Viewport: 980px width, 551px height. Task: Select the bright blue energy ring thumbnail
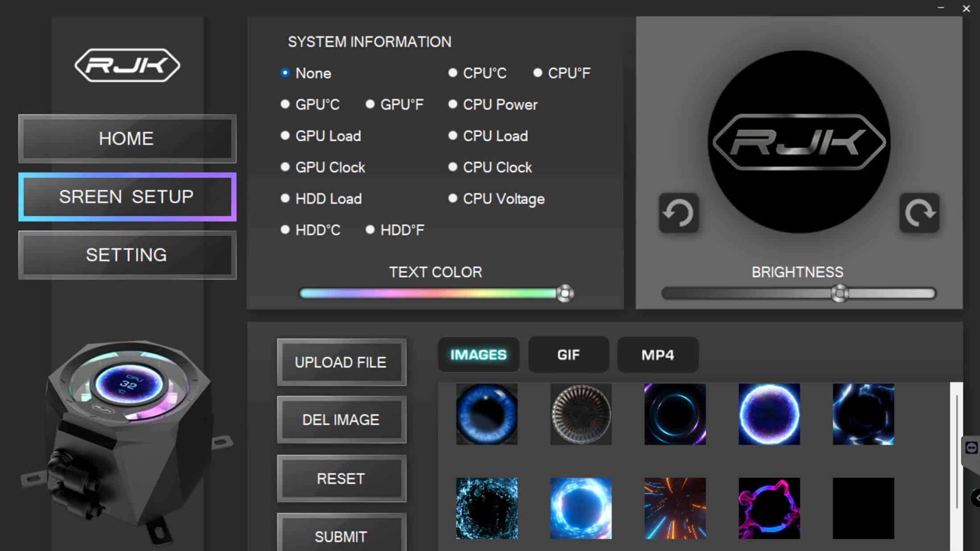tap(581, 509)
